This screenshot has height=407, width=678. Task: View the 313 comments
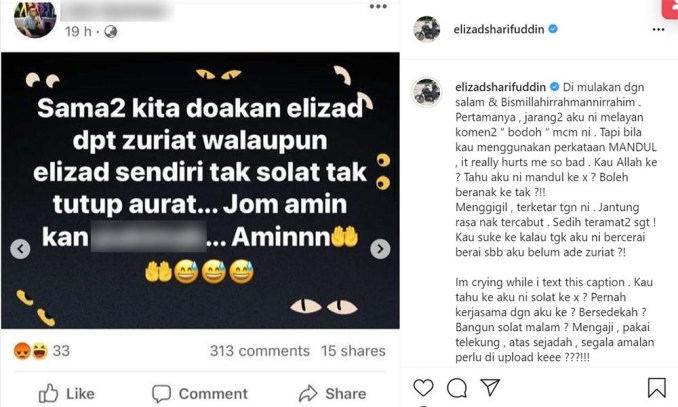coord(259,351)
